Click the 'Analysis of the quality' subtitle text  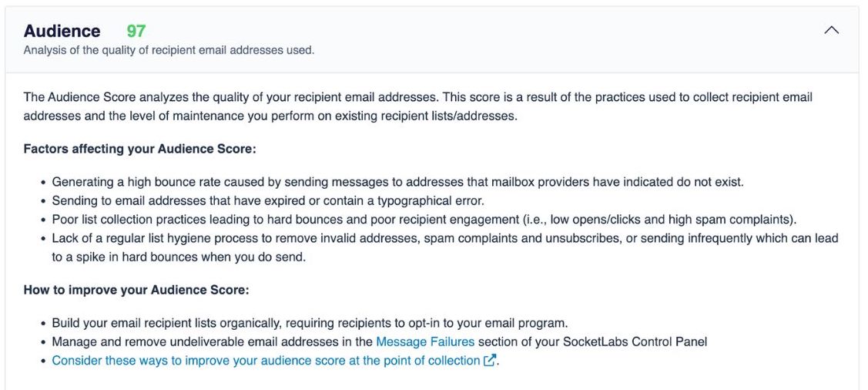[x=169, y=50]
